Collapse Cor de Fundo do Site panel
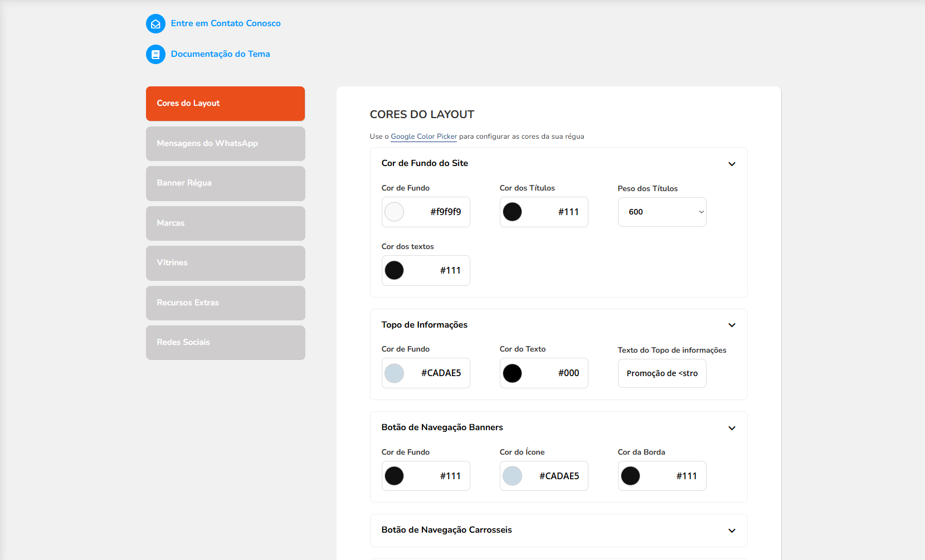 click(x=732, y=164)
